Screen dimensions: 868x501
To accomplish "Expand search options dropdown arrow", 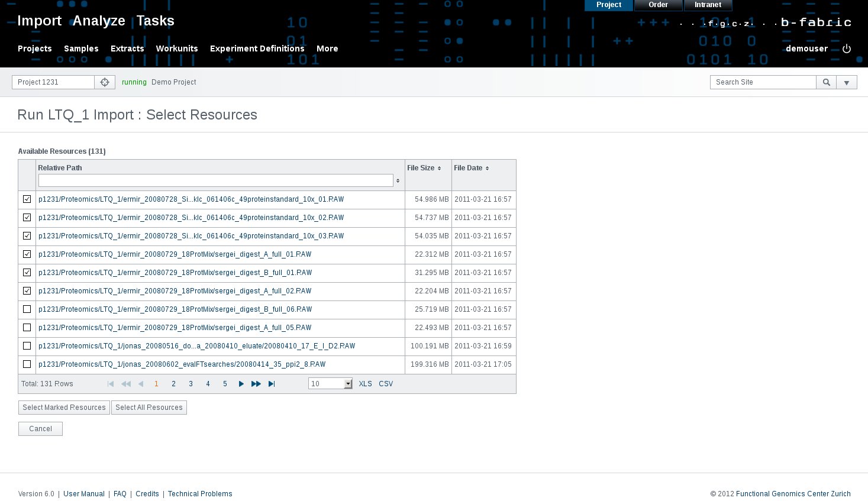I will tap(847, 82).
